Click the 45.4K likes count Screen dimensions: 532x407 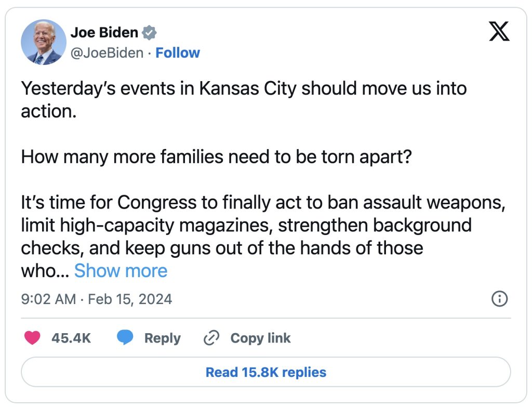[x=71, y=338]
